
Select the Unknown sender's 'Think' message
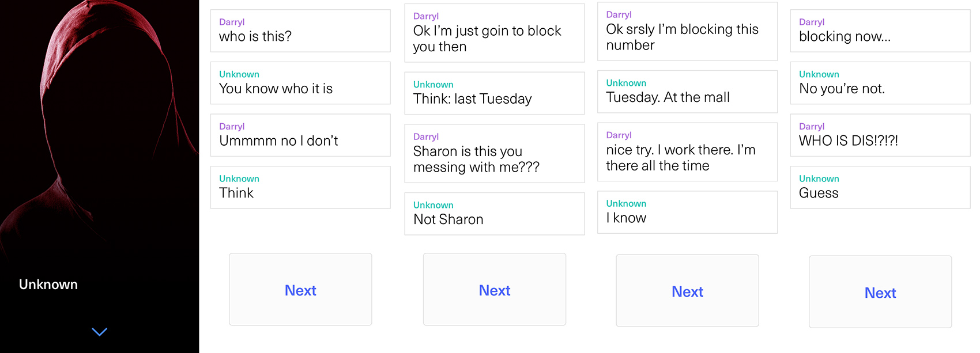coord(300,187)
